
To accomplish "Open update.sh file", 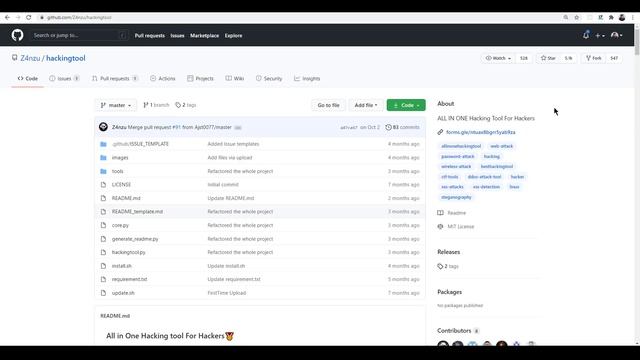I will [123, 293].
